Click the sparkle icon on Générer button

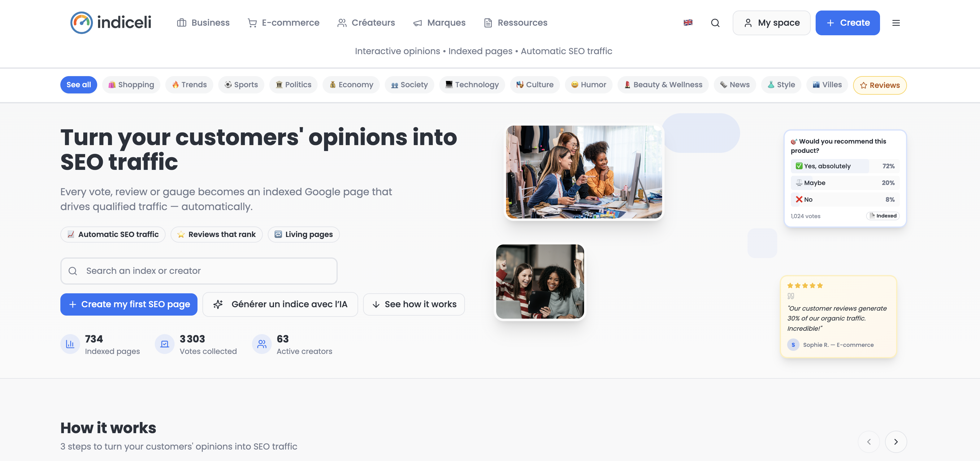click(x=218, y=304)
